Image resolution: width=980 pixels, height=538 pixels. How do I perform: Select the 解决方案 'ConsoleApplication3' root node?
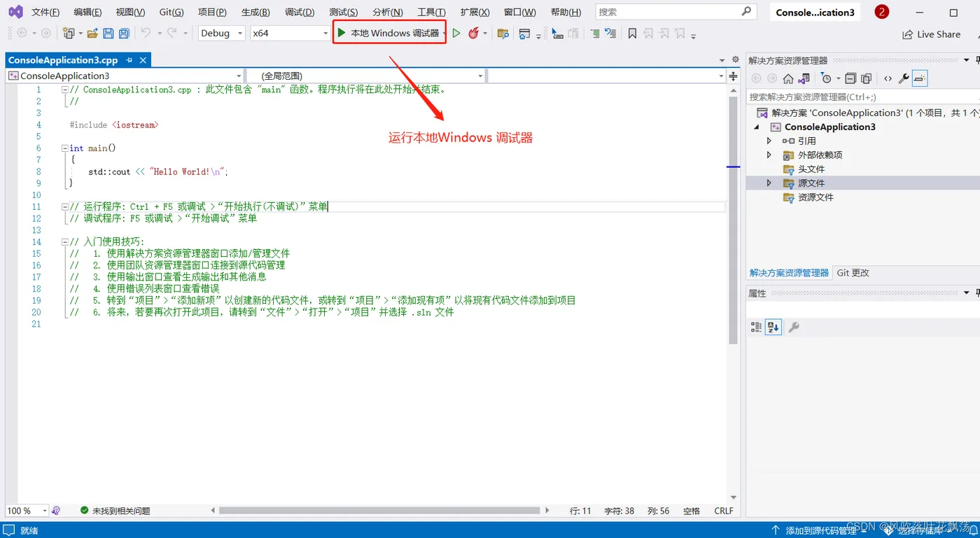[x=868, y=113]
